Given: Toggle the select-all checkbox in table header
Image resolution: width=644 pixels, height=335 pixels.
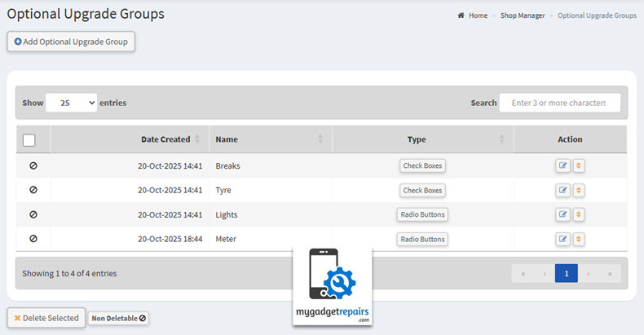Looking at the screenshot, I should pos(29,140).
